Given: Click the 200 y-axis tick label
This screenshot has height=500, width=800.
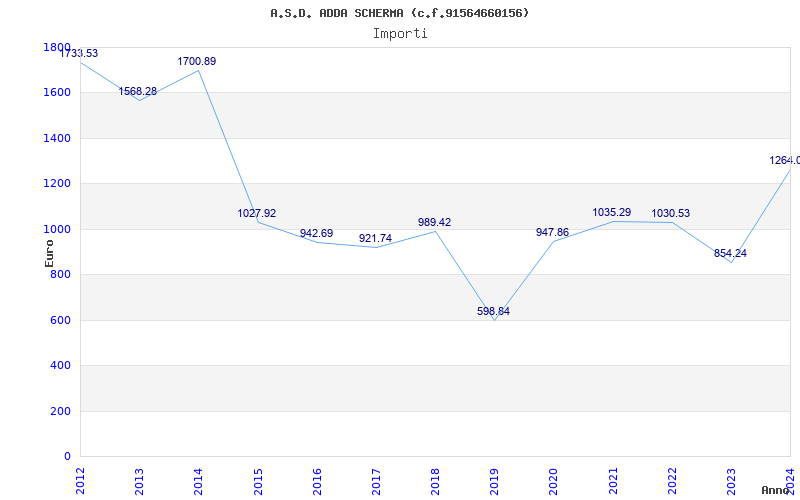Looking at the screenshot, I should click(60, 411).
